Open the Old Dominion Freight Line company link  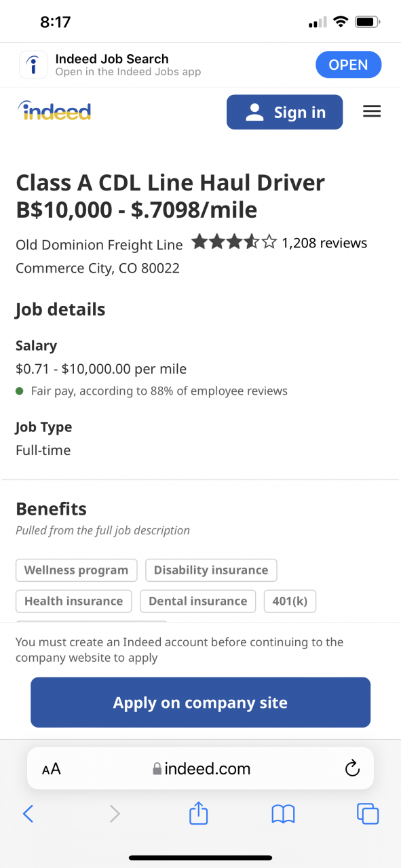pos(99,245)
